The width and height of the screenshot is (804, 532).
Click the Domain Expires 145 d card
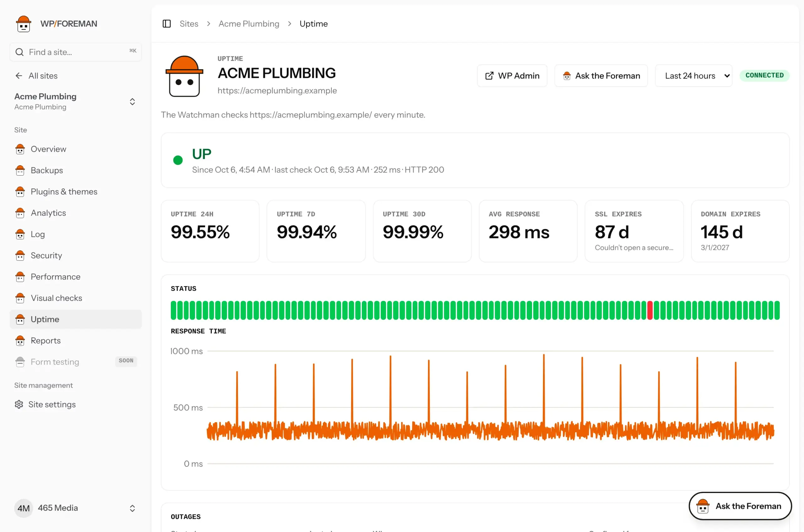pyautogui.click(x=740, y=231)
